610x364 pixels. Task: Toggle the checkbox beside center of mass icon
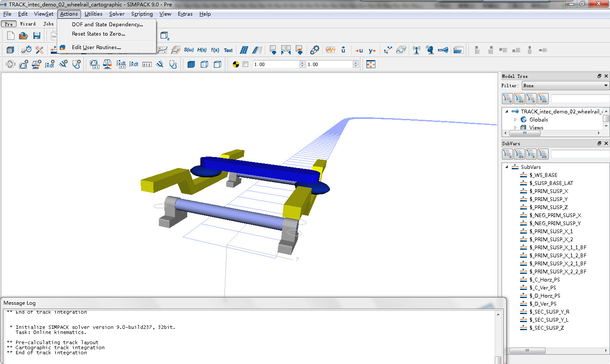[x=245, y=64]
